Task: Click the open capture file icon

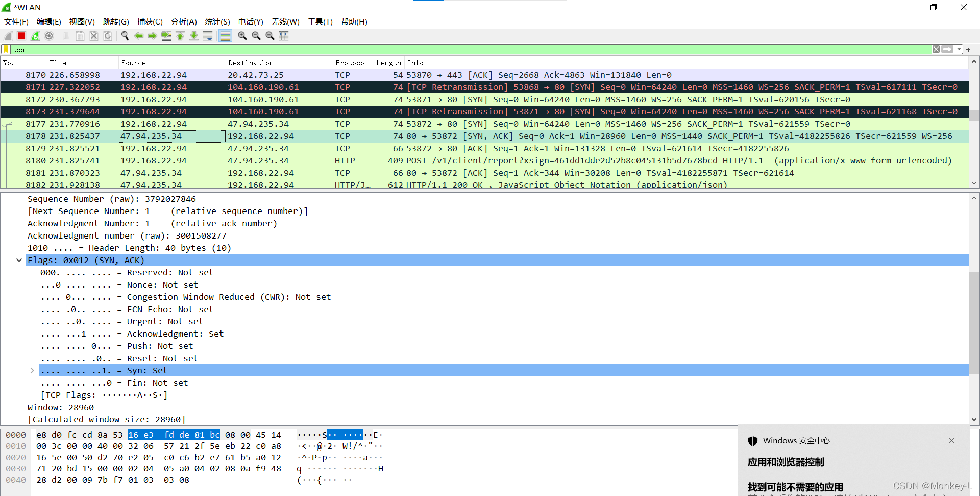Action: (x=66, y=36)
